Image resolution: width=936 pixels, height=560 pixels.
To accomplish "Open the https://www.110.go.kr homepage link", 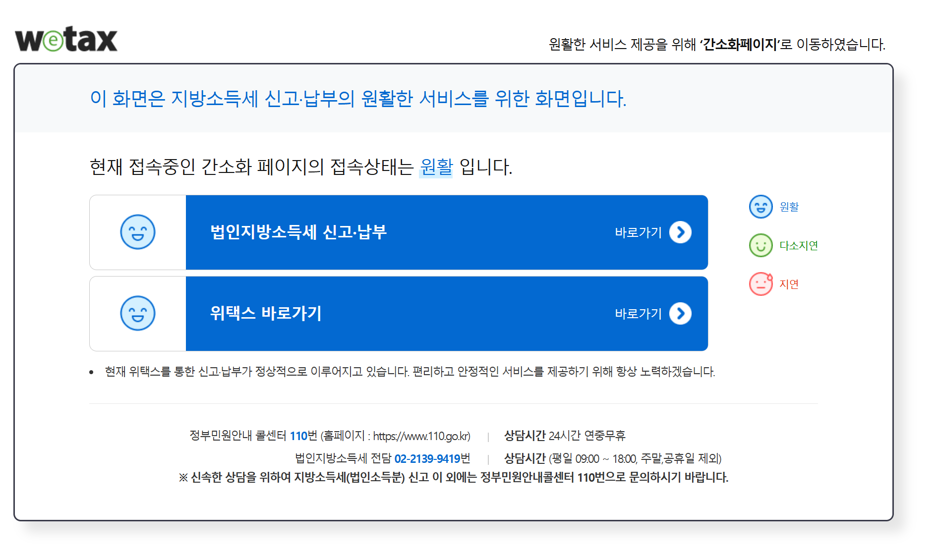I will (421, 436).
